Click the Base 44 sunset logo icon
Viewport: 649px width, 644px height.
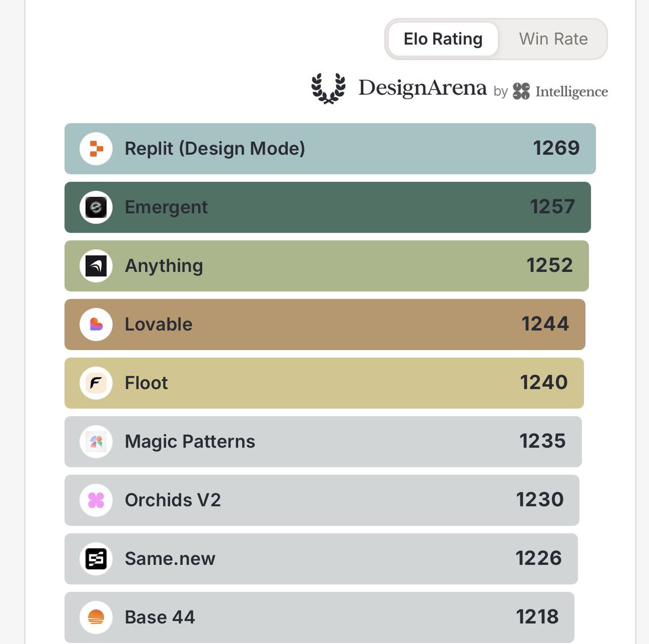(96, 617)
